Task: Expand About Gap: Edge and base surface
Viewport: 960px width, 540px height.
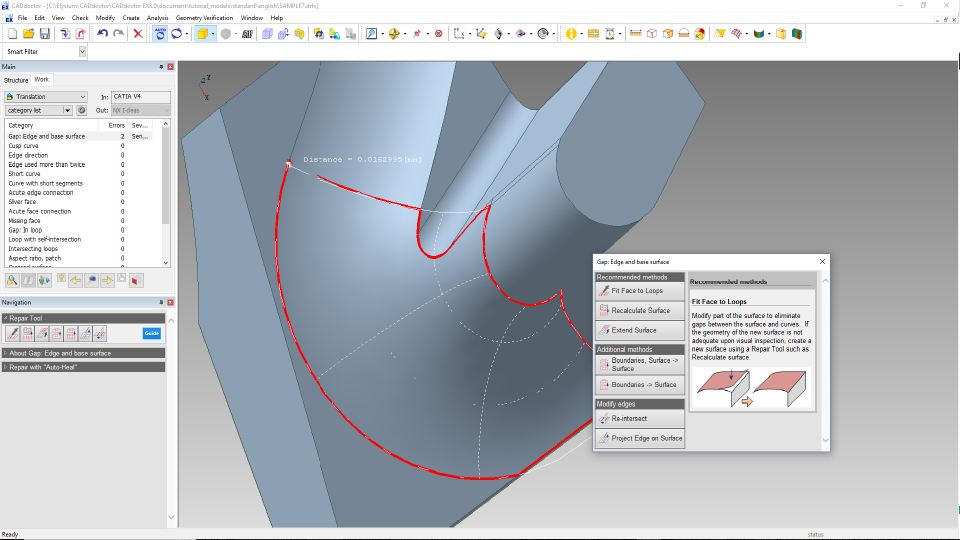Action: click(x=85, y=353)
